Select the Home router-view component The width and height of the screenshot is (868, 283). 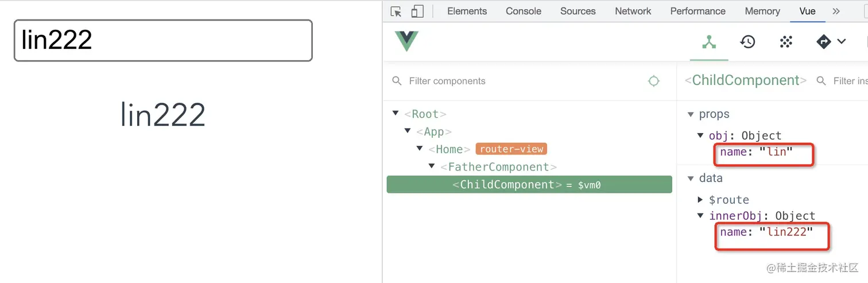coord(449,149)
